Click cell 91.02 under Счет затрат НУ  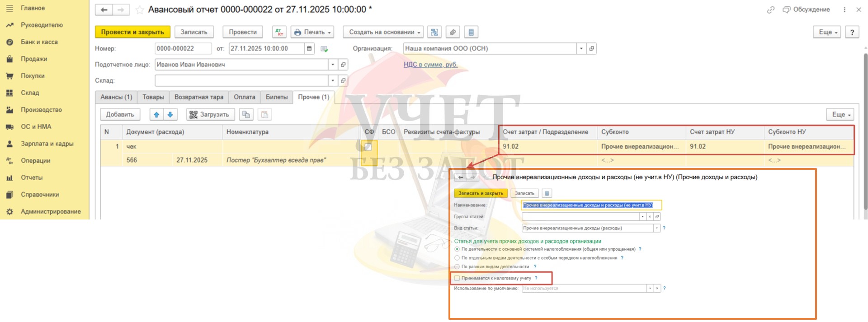click(x=725, y=147)
